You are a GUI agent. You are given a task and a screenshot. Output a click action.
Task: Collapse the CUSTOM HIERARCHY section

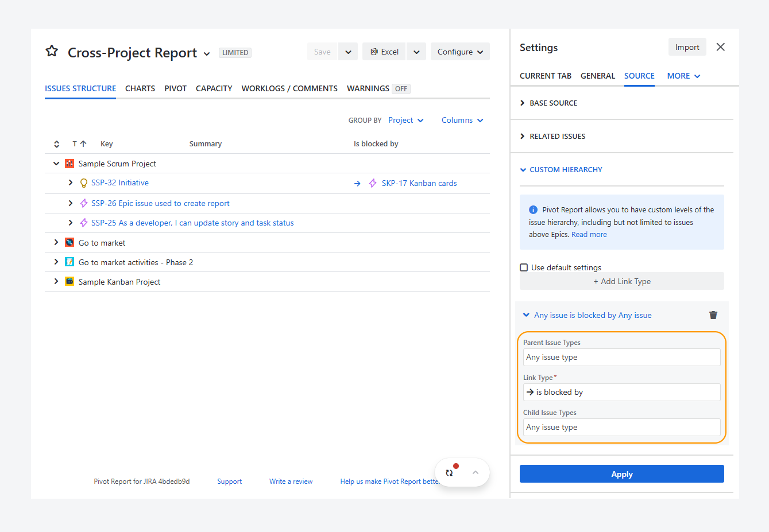point(561,170)
